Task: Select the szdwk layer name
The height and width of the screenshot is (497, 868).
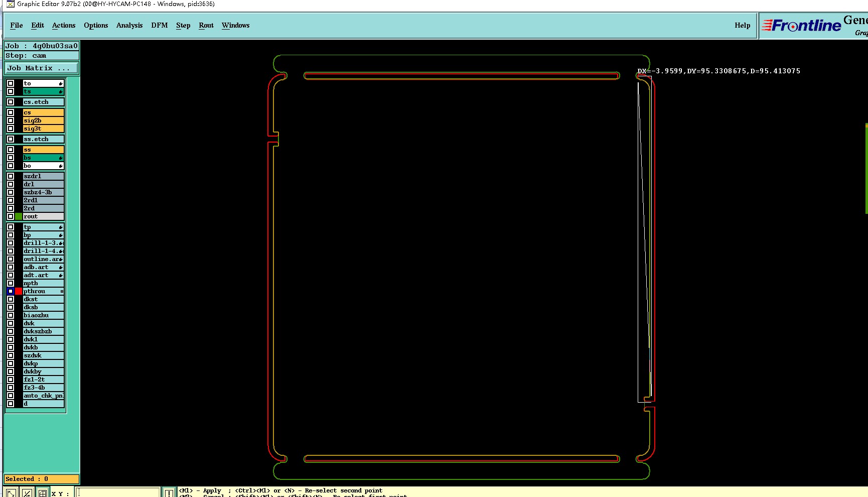Action: pyautogui.click(x=44, y=355)
